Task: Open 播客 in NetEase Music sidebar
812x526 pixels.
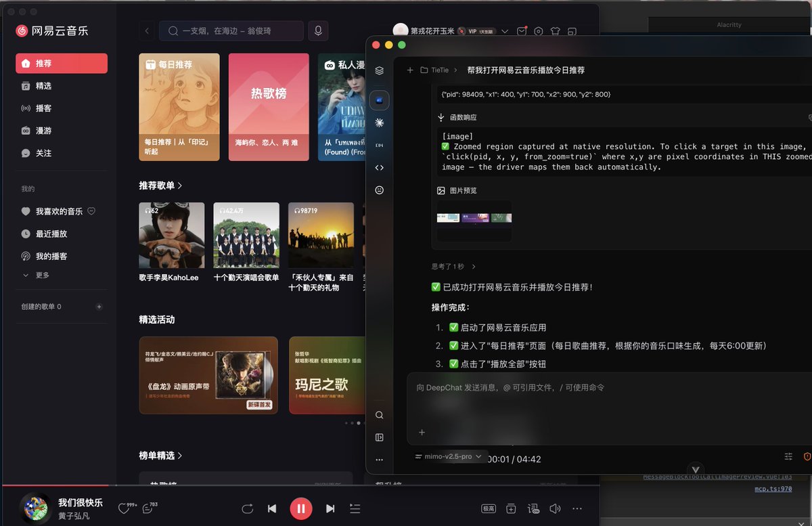Action: point(62,108)
